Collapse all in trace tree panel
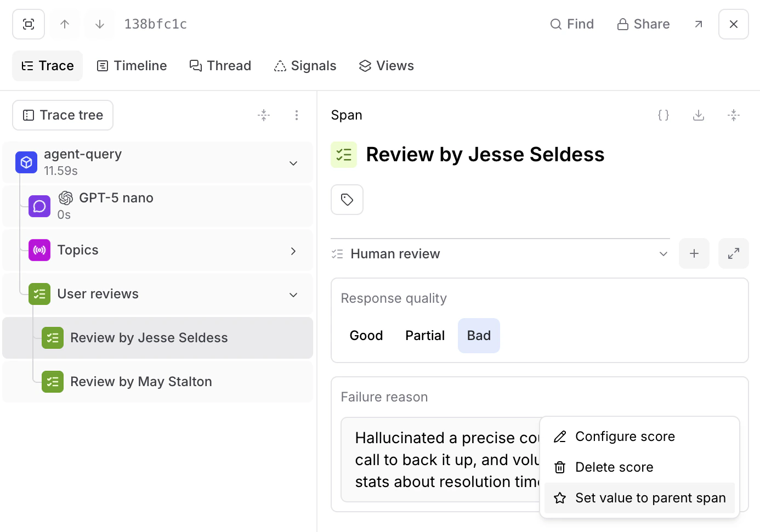 264,115
